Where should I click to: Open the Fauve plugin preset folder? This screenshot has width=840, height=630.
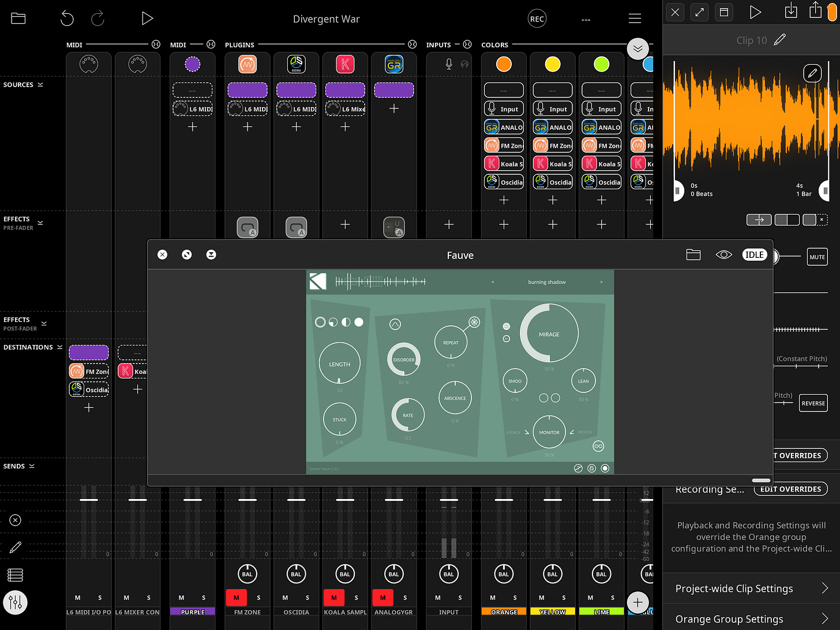(693, 255)
